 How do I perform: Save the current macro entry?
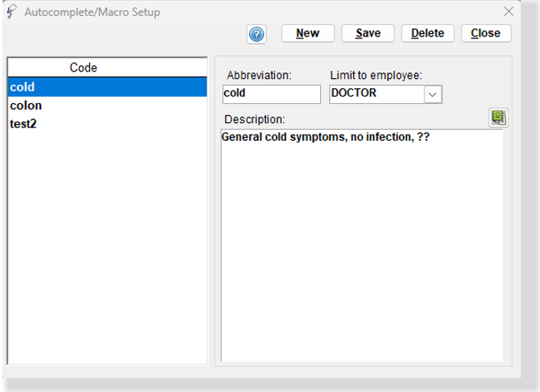pos(367,33)
